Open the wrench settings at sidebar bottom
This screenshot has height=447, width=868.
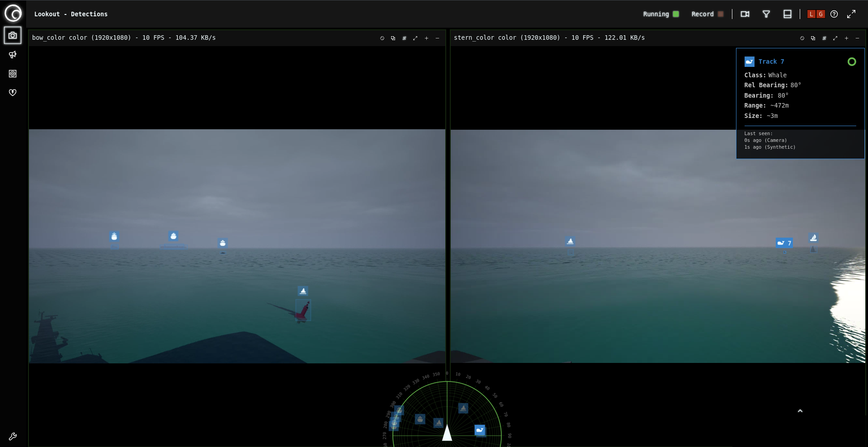tap(13, 436)
